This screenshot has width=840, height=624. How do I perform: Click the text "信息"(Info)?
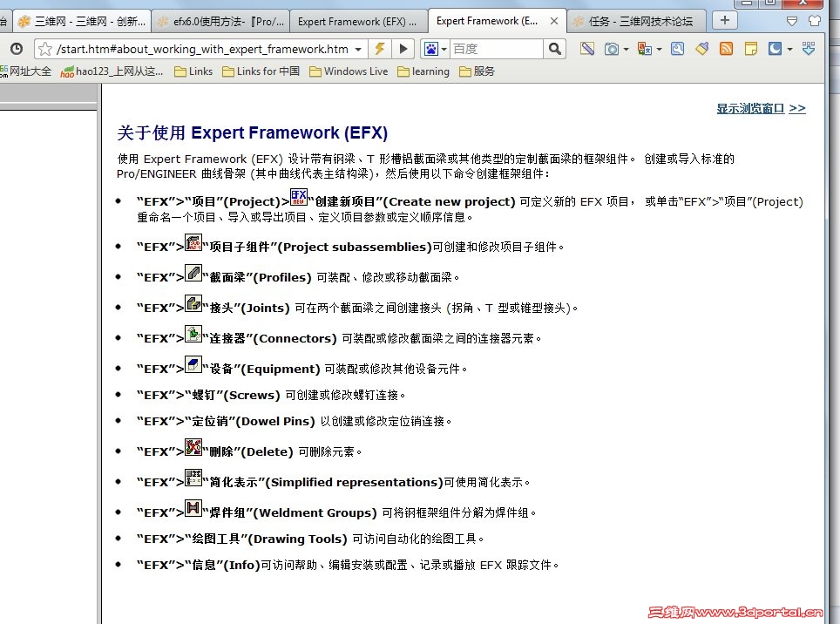point(223,565)
